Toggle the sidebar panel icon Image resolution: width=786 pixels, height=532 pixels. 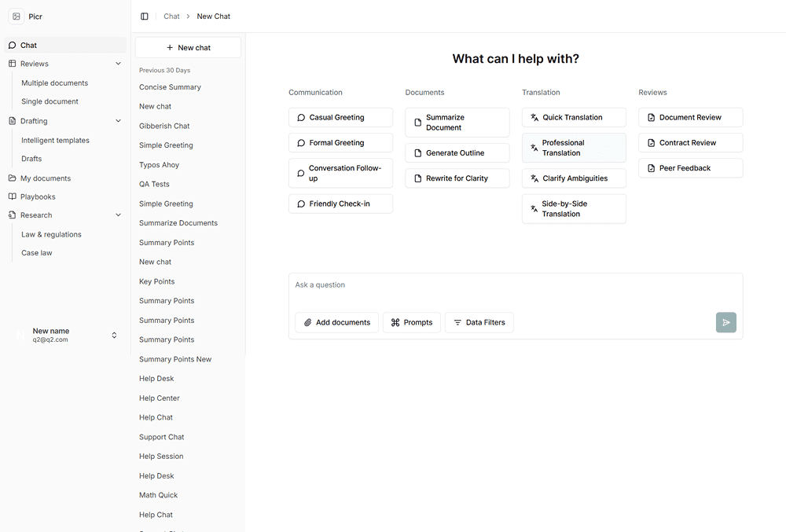pos(145,17)
